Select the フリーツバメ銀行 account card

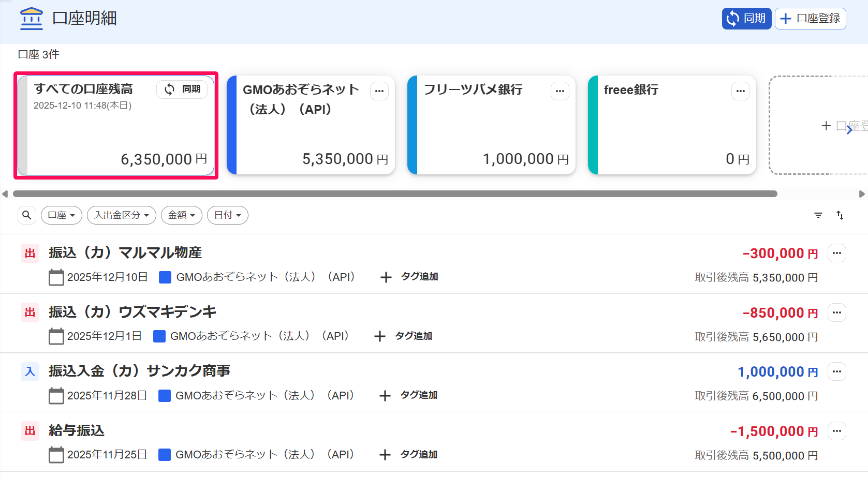click(491, 125)
